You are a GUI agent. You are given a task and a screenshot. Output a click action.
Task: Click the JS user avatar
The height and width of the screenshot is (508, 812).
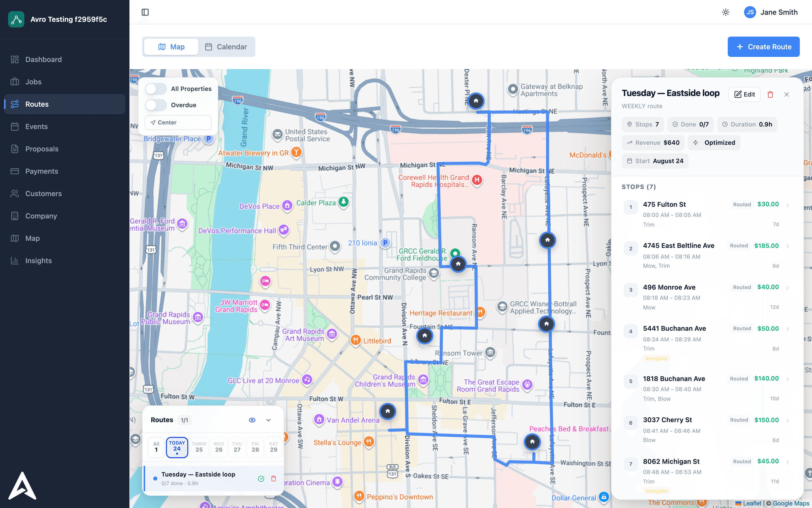click(750, 12)
